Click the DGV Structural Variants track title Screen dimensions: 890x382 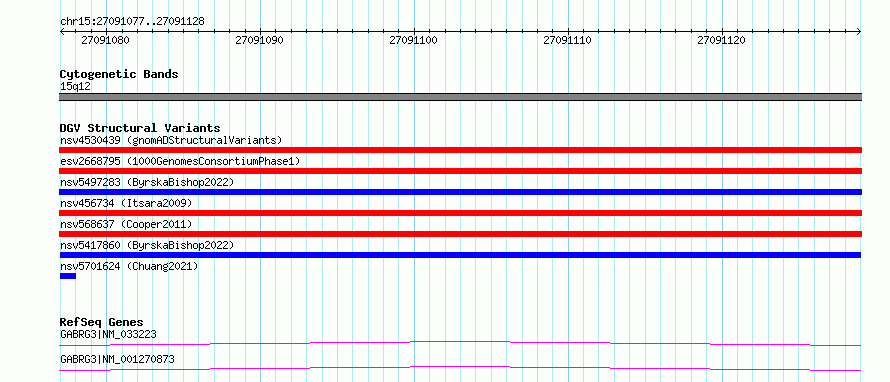140,128
